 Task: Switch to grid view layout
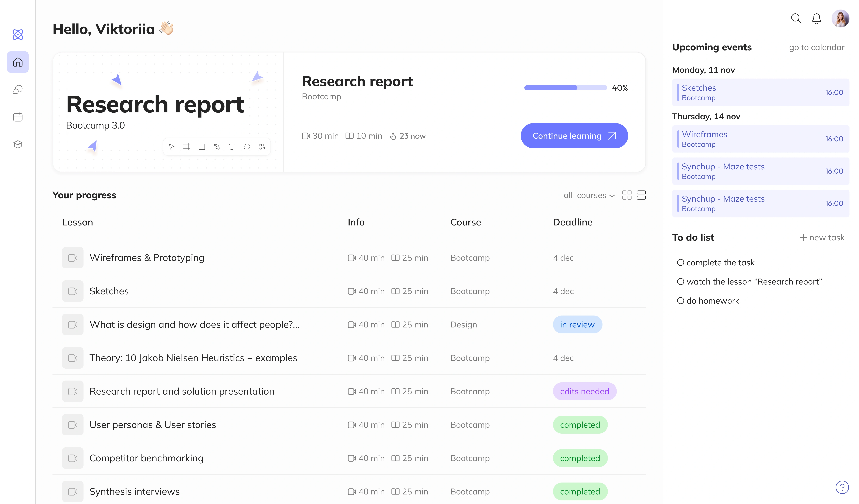(x=627, y=195)
